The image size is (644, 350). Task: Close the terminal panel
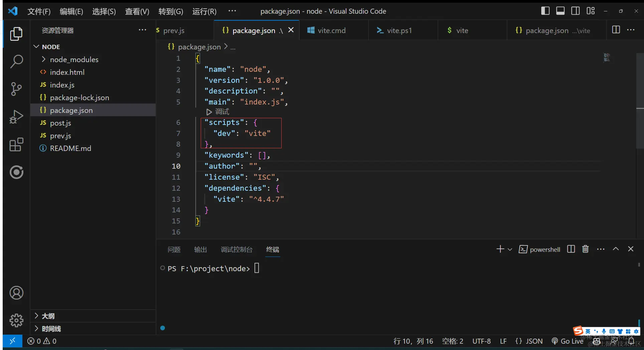tap(631, 249)
